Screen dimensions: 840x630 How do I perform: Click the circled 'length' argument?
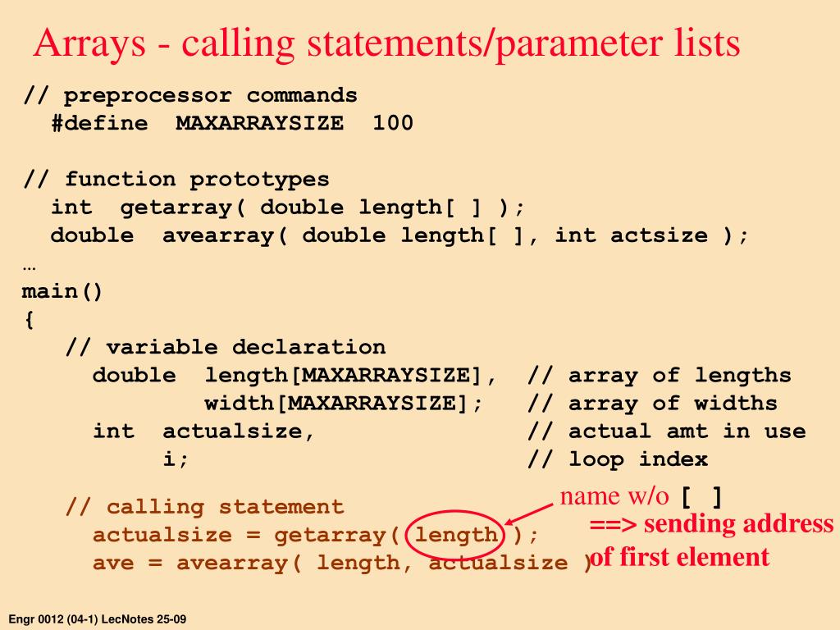tap(456, 535)
